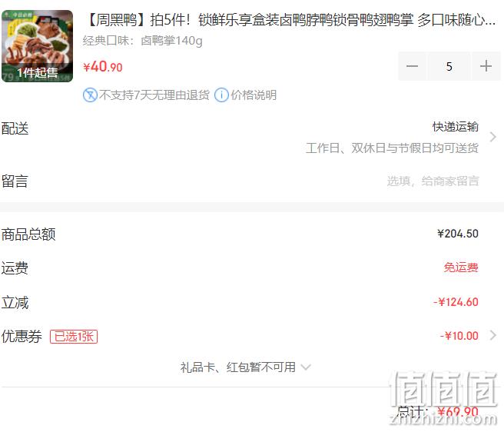Decrease quantity with the minus button
Image resolution: width=504 pixels, height=432 pixels.
(x=412, y=66)
